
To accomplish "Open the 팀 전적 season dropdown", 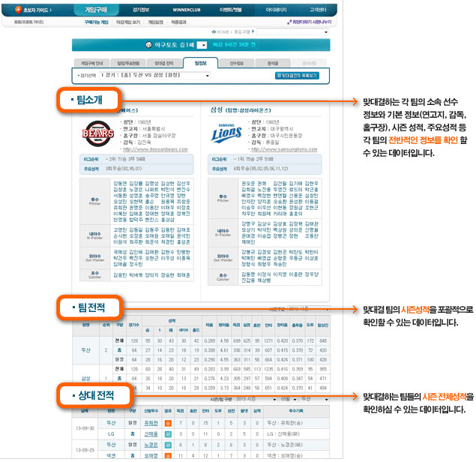I will pyautogui.click(x=308, y=309).
